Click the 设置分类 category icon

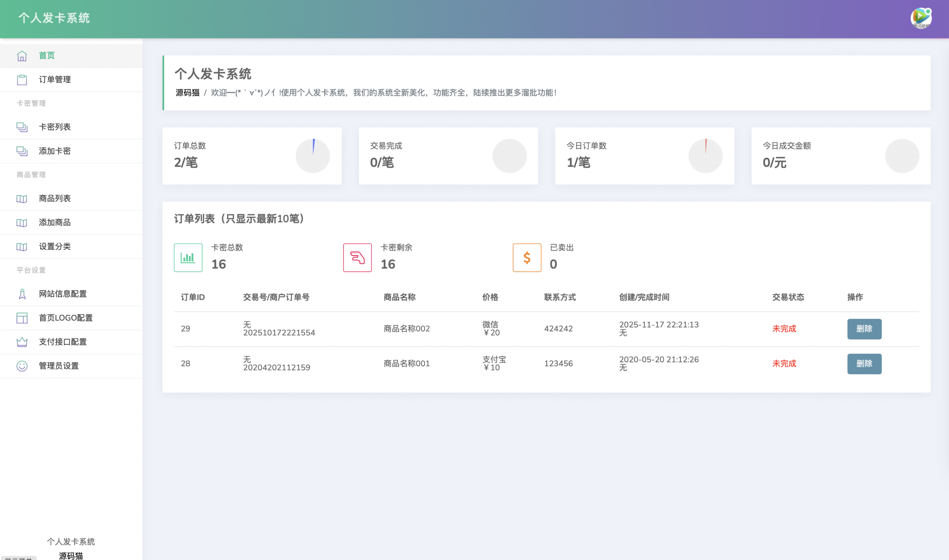22,246
